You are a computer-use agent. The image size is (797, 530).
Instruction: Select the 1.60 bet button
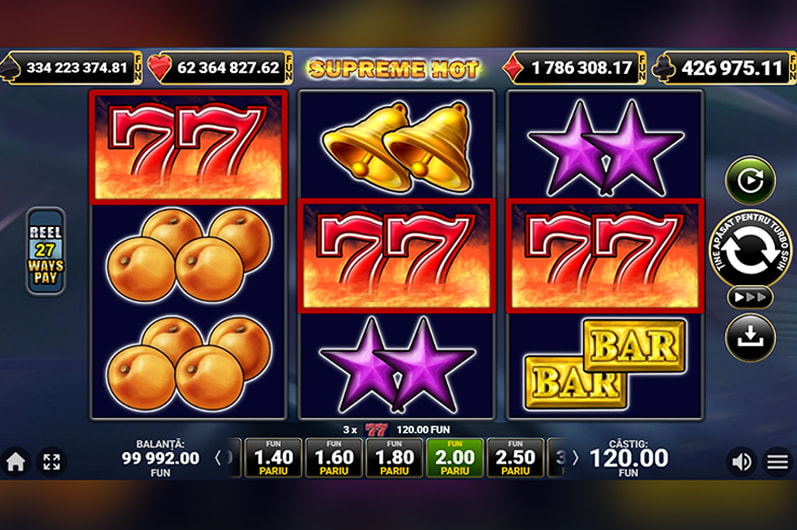click(334, 458)
